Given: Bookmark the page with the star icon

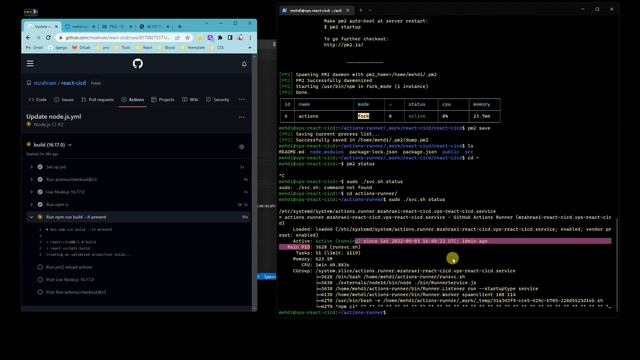Looking at the screenshot, I should point(187,38).
